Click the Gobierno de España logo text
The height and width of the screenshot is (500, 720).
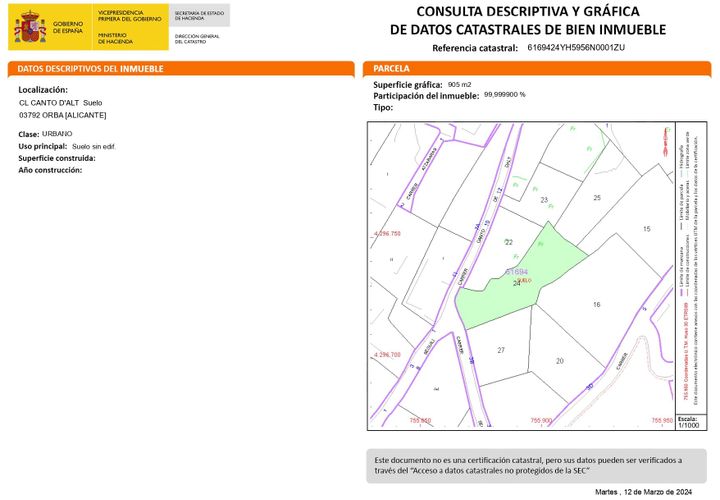68,27
